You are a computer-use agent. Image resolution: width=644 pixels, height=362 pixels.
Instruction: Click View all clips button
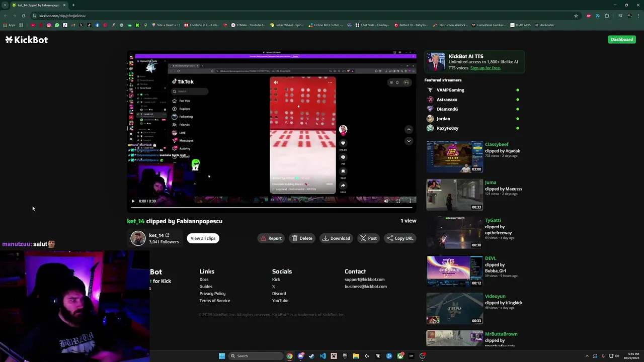tap(203, 238)
